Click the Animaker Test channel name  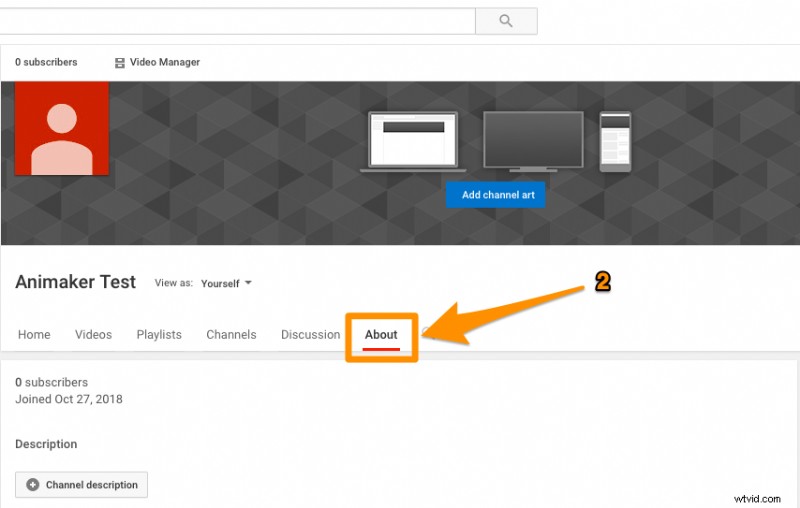(x=76, y=282)
